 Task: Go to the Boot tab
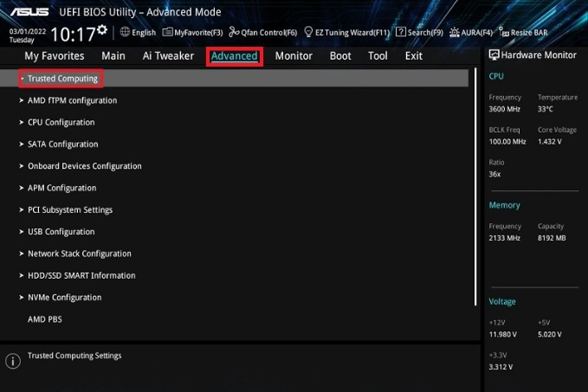tap(340, 56)
